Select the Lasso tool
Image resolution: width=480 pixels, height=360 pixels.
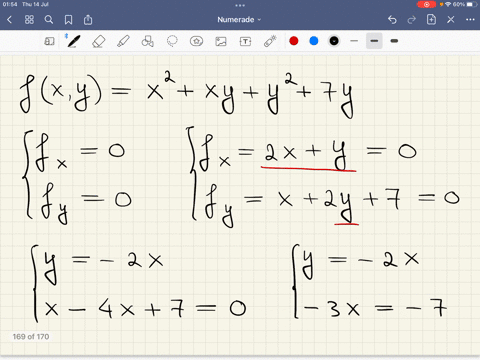pyautogui.click(x=172, y=41)
